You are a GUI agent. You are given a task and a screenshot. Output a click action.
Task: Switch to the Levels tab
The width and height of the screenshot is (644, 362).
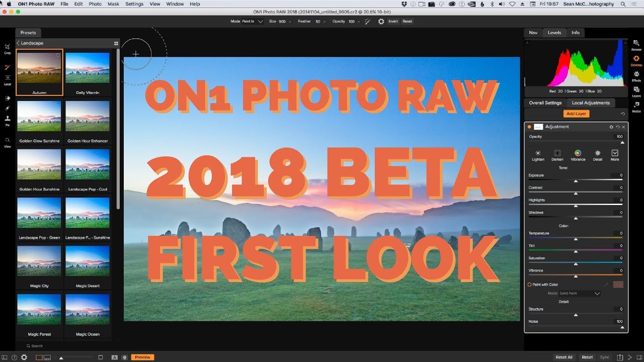pyautogui.click(x=554, y=33)
